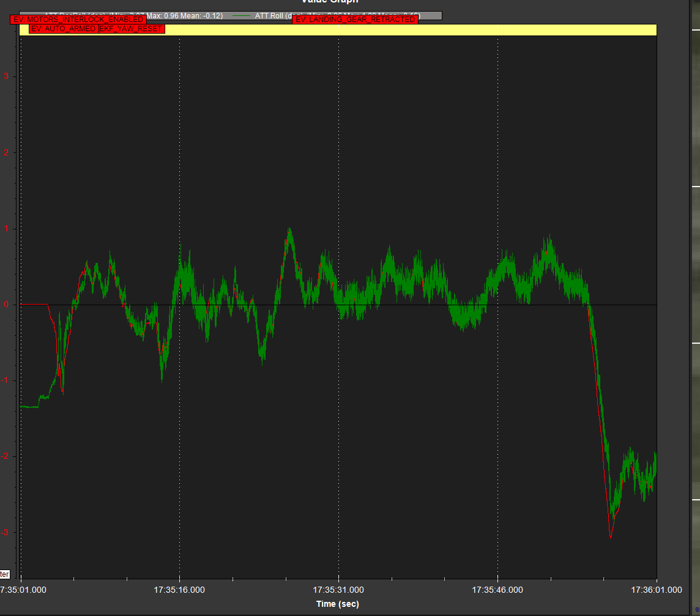Screen dimensions: 700x616
Task: Click the Y-axis value 0
Action: point(6,305)
